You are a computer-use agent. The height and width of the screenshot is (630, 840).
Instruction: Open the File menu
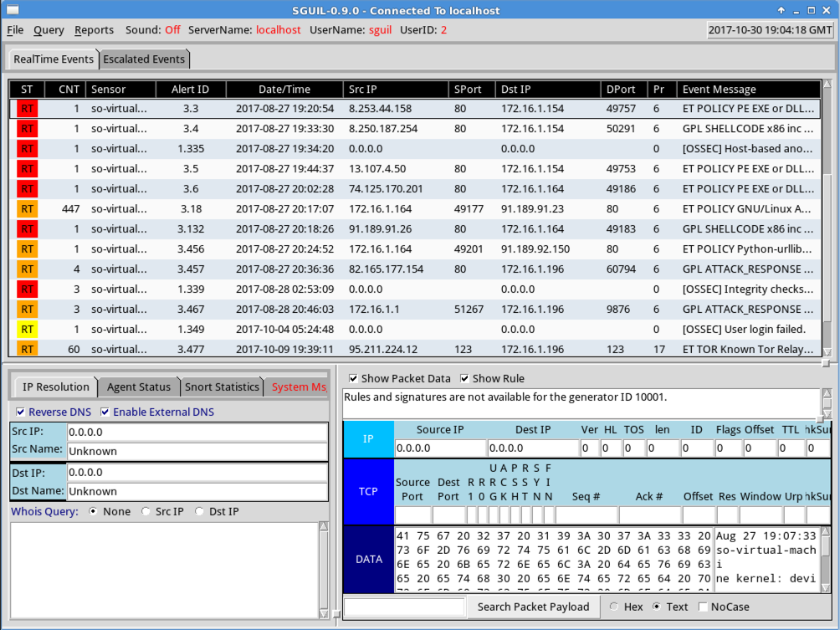coord(15,30)
